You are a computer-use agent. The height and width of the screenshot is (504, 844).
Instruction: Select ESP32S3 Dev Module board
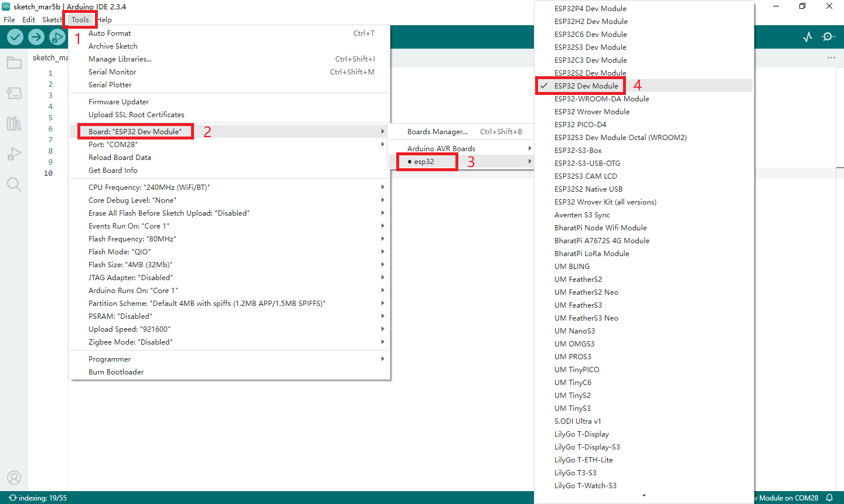644,47
